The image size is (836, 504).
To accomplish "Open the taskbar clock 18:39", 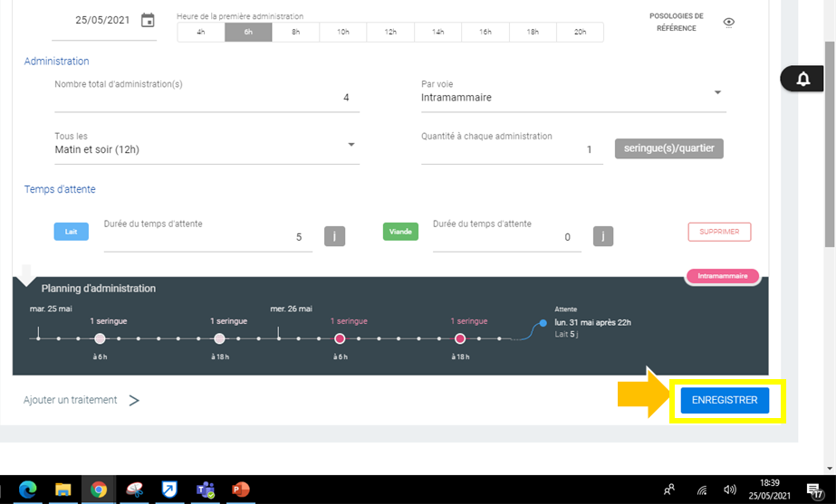I will 769,490.
